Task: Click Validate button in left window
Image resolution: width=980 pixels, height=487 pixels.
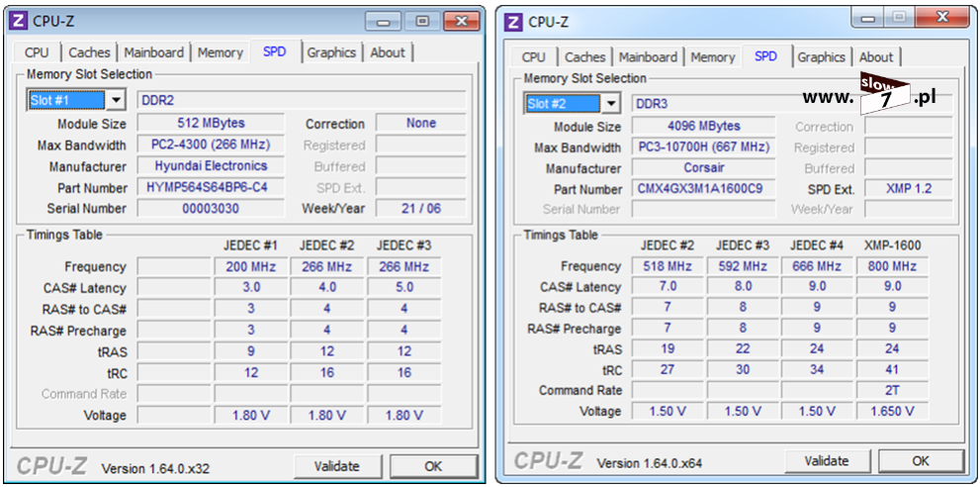Action: 337,466
